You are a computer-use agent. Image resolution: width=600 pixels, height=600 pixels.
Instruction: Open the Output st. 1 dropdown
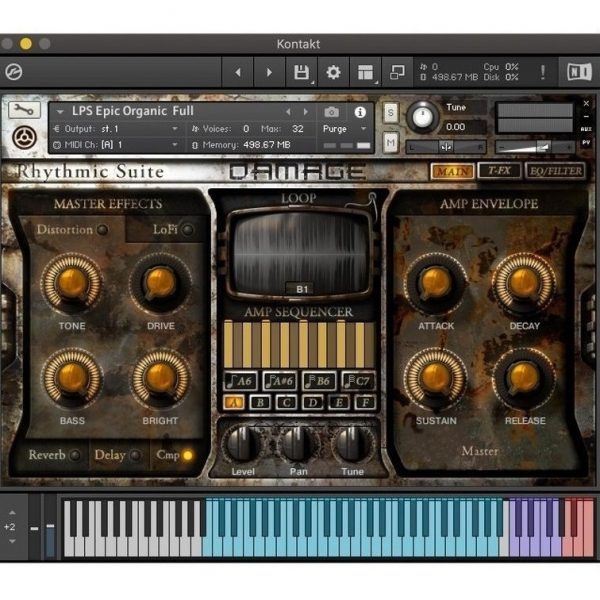(x=116, y=129)
